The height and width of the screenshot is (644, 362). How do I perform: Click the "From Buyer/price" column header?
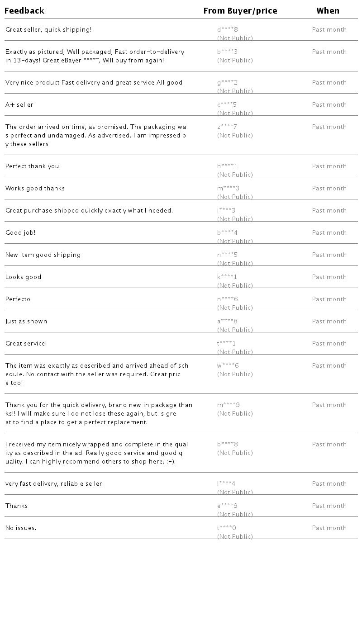tap(240, 11)
